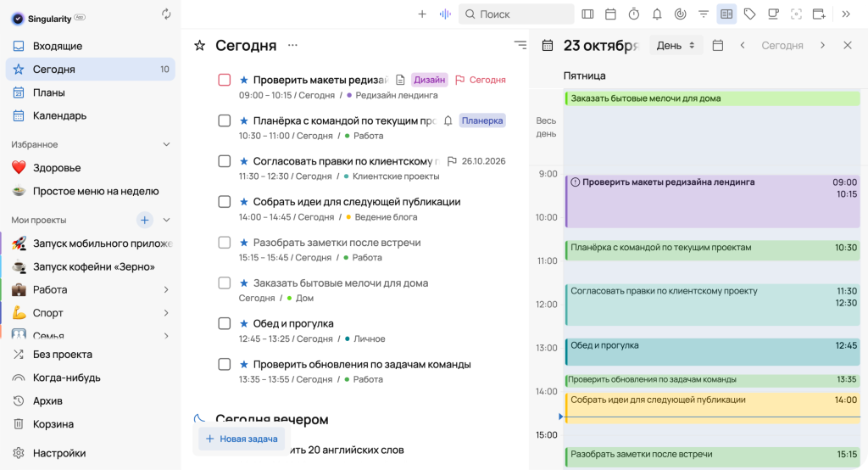
Task: Tick checkbox for Планёрка с командой task
Action: pyautogui.click(x=224, y=120)
